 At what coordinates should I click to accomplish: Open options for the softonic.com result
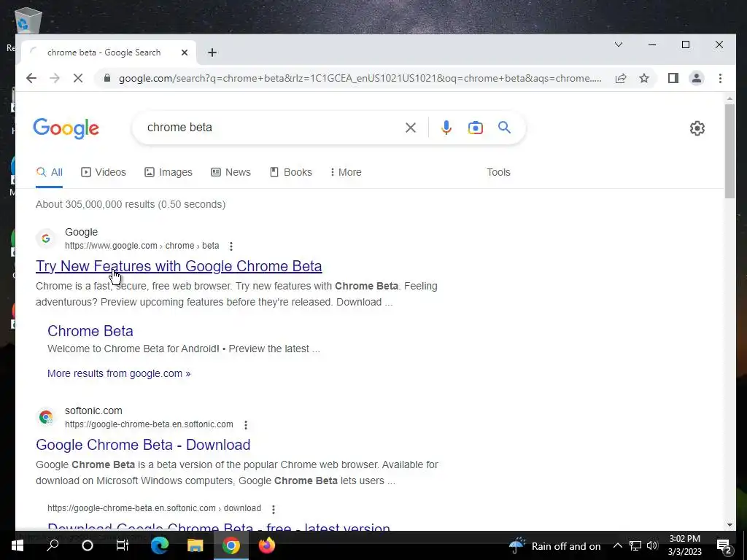(246, 425)
